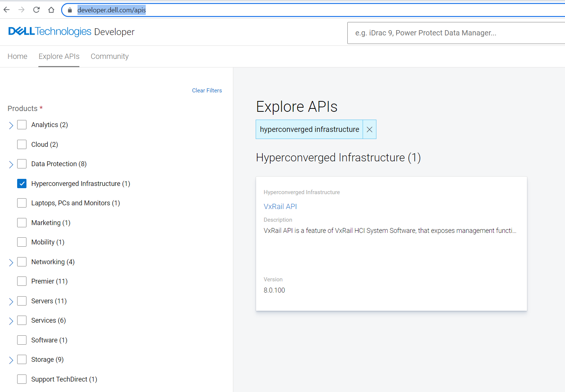Open the browser home page icon
This screenshot has width=565, height=392.
(51, 10)
